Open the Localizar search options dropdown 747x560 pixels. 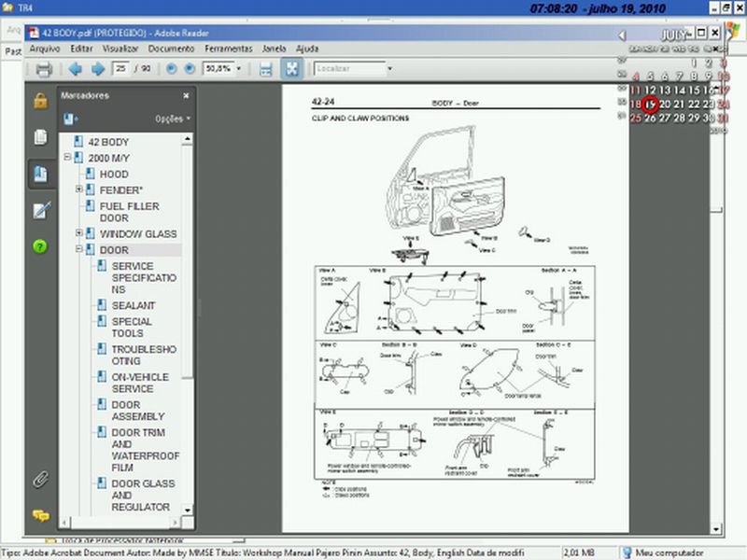tap(389, 68)
